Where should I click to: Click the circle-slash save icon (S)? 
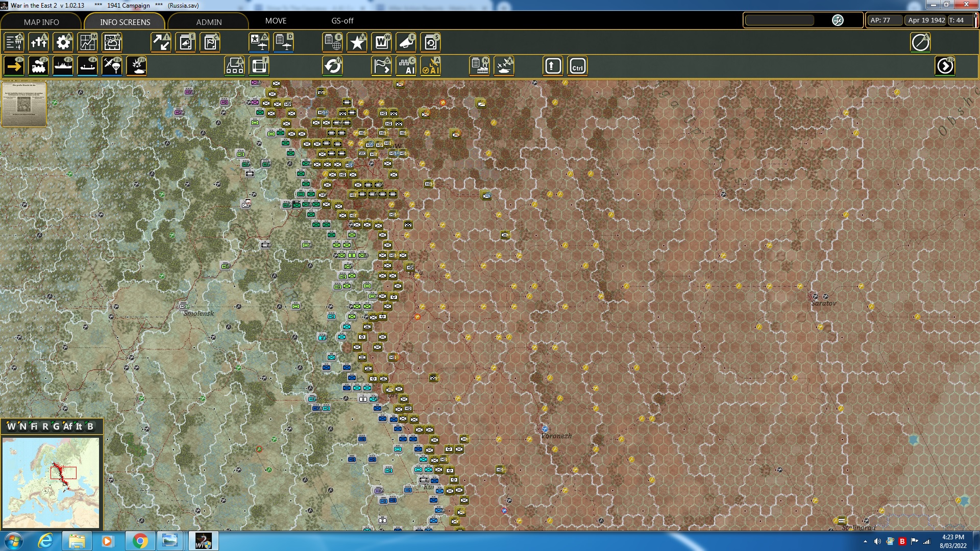tap(920, 42)
